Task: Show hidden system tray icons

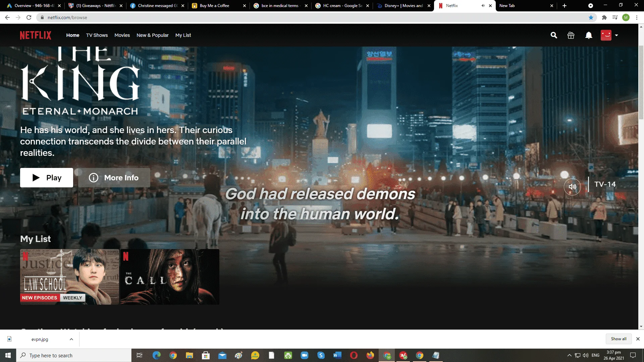Action: 569,355
